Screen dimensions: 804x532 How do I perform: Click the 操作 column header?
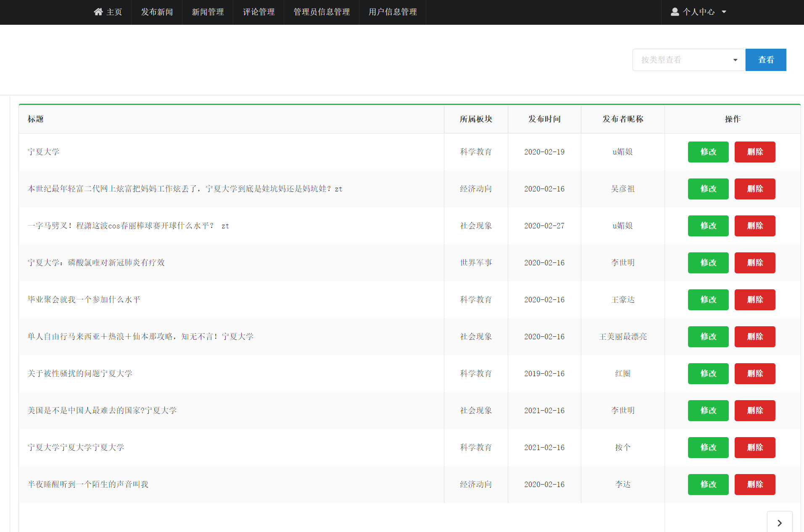pyautogui.click(x=733, y=119)
